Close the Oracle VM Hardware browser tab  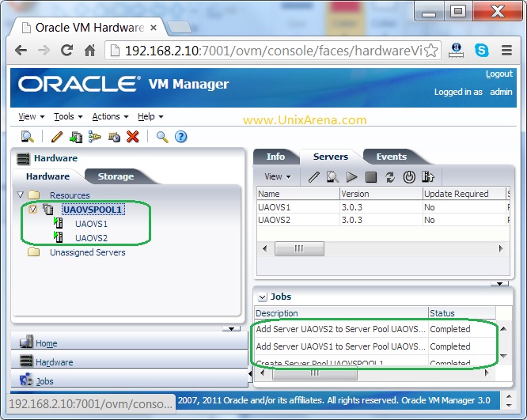pyautogui.click(x=154, y=28)
